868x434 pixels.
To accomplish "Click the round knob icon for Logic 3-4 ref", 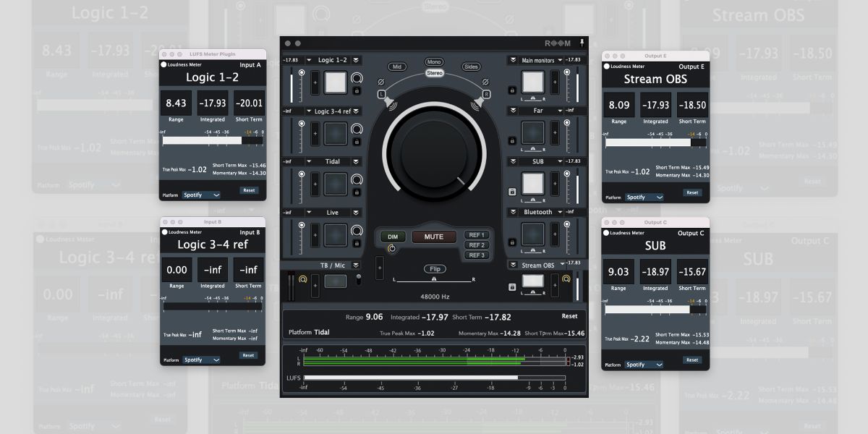I will coord(356,129).
